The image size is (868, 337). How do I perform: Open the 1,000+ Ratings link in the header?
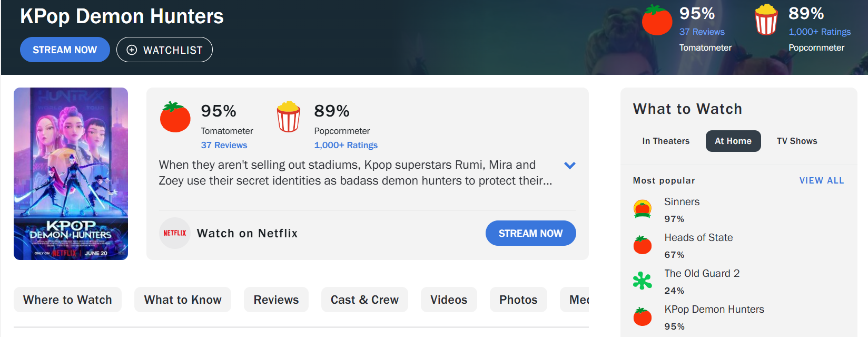(820, 32)
